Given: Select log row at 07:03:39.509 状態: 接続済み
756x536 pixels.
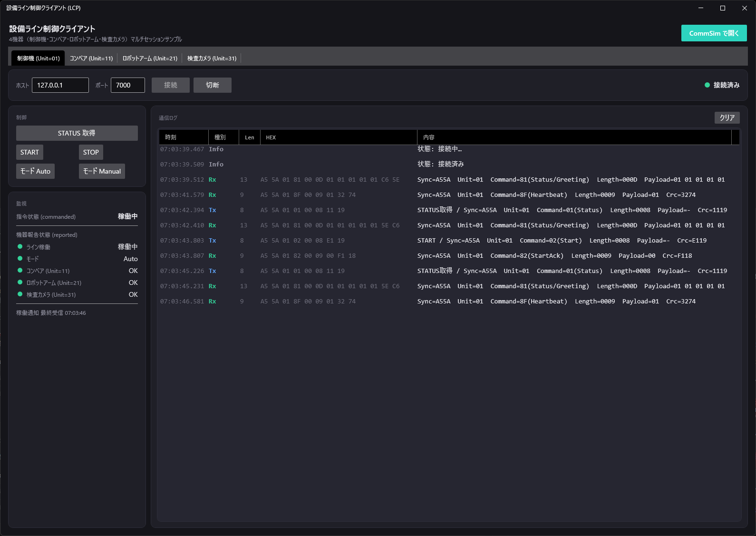Looking at the screenshot, I should coord(449,165).
